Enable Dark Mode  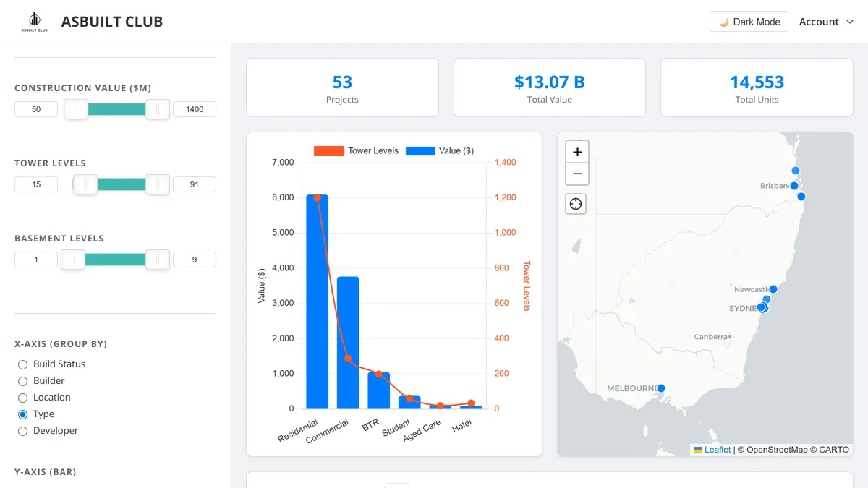pos(749,22)
